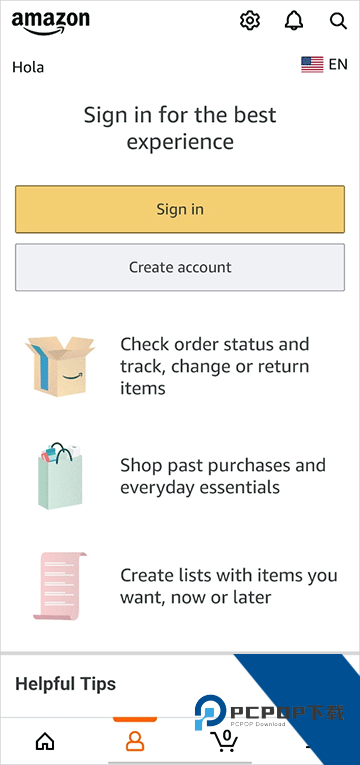The height and width of the screenshot is (765, 360).
Task: Tap the Amazon box package illustration
Action: pos(60,365)
